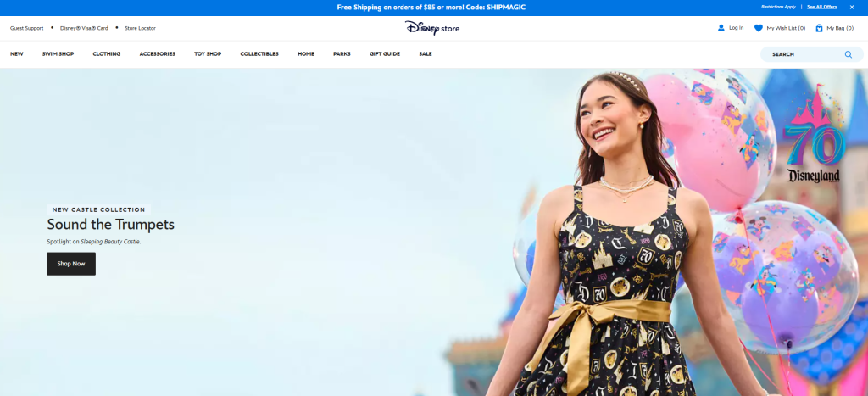This screenshot has width=868, height=396.
Task: Click the Disney Visa Card link
Action: 84,28
